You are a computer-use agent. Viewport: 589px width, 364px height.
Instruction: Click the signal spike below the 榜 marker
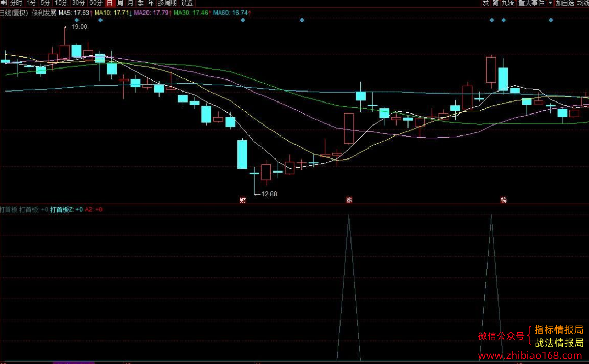click(491, 287)
